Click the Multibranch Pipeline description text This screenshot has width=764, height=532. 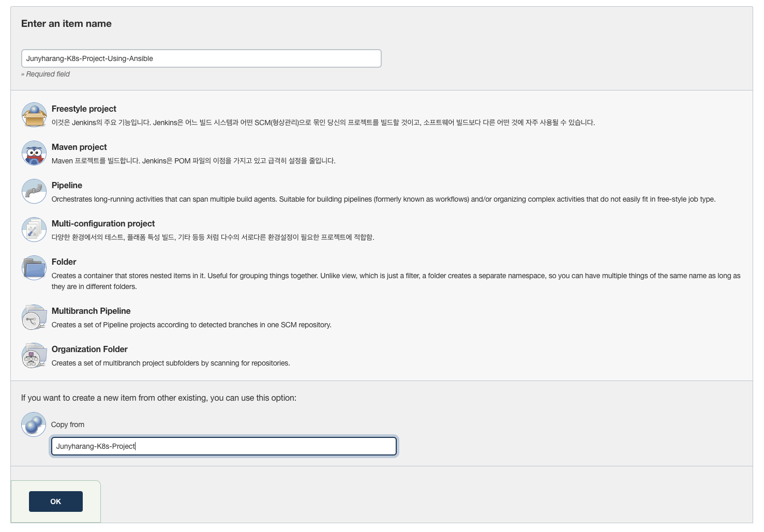point(191,325)
